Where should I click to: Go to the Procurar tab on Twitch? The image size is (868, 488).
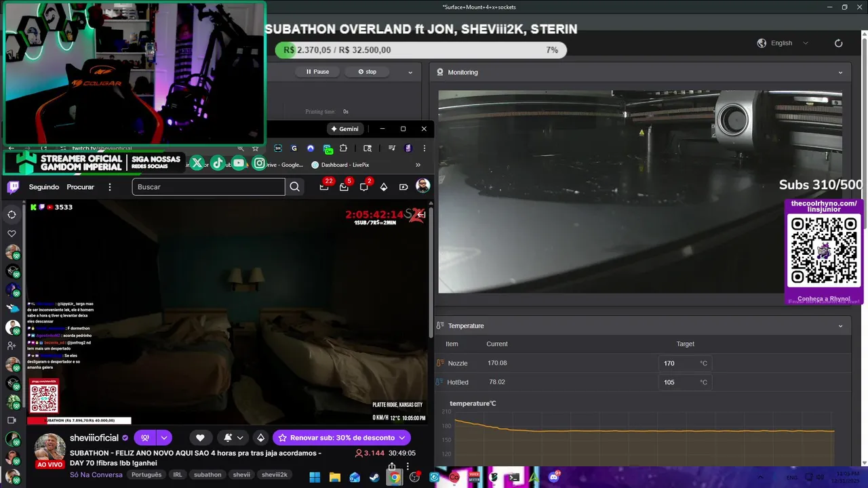point(81,187)
